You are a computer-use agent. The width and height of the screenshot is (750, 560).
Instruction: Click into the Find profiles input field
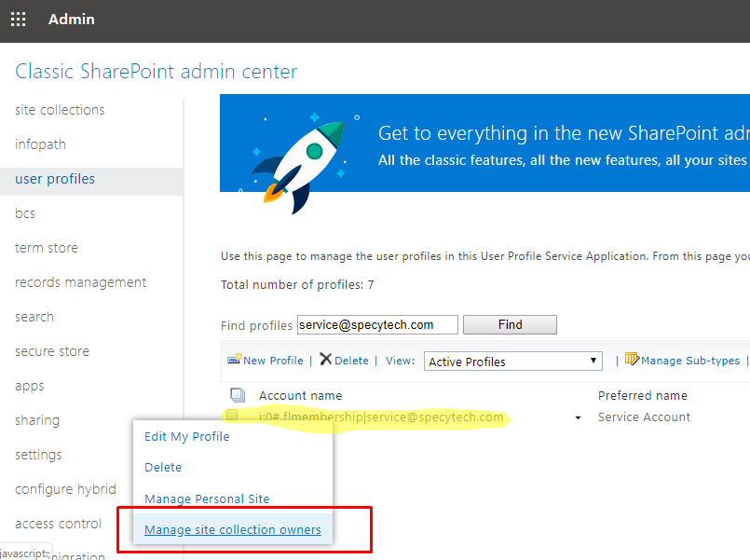coord(377,324)
